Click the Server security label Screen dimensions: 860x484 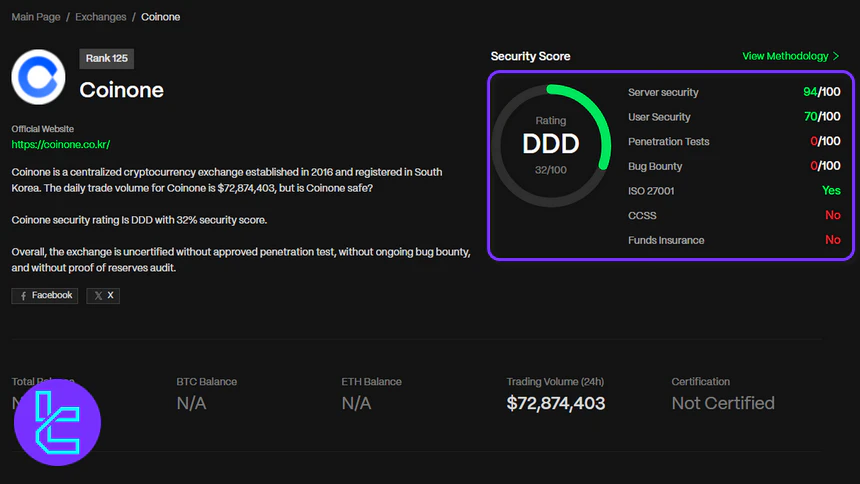coord(663,92)
